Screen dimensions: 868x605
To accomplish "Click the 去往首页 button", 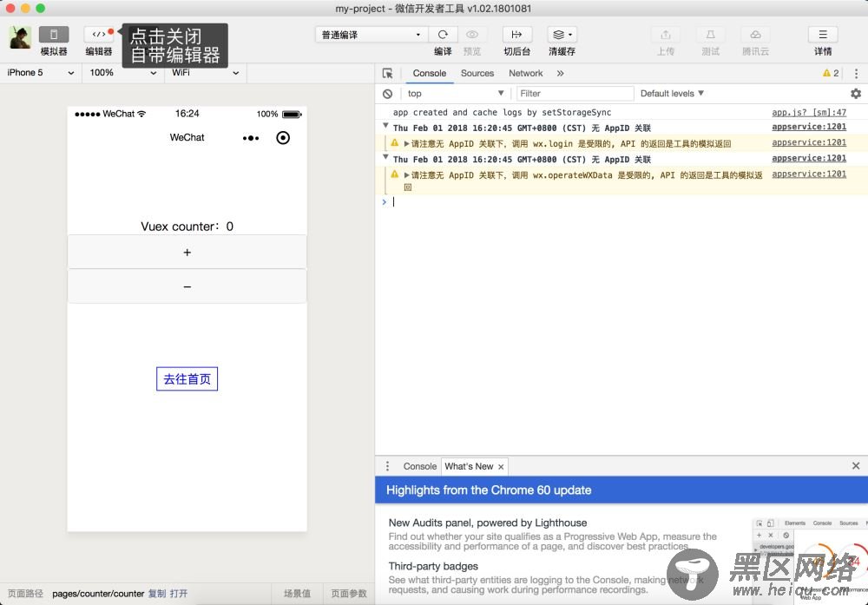I will [187, 379].
